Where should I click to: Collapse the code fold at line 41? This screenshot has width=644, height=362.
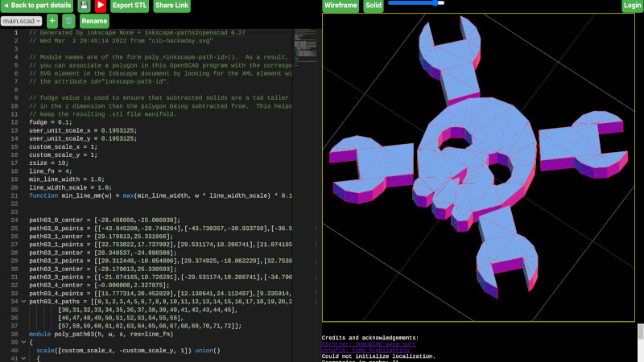(23, 358)
